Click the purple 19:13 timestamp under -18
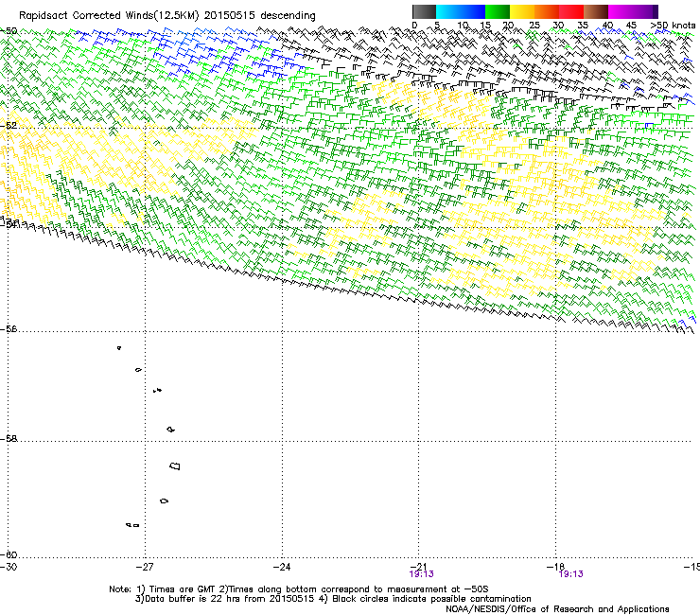This screenshot has height=615, width=700. point(571,574)
